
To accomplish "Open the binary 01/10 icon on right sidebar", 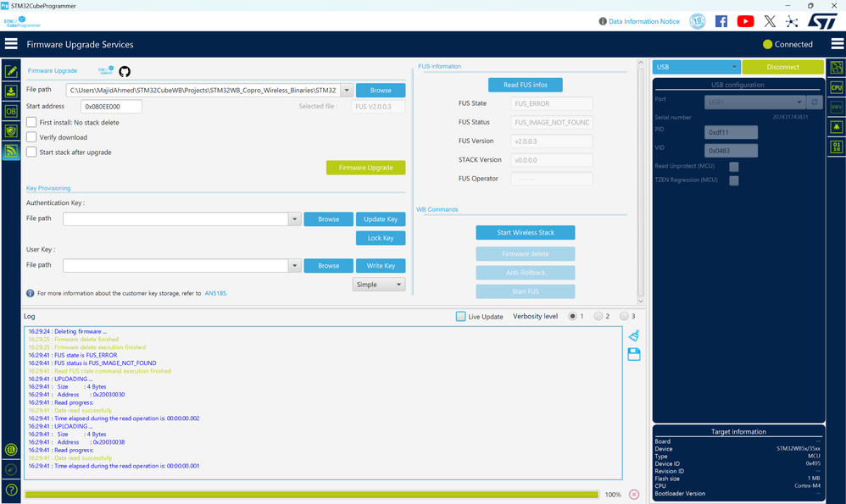I will 837,147.
